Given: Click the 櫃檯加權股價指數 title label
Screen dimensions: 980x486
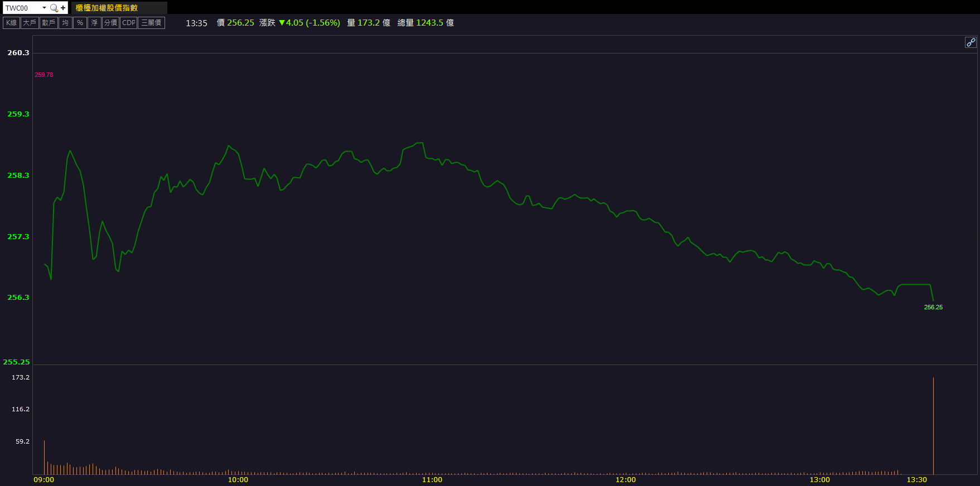Looking at the screenshot, I should [x=107, y=8].
